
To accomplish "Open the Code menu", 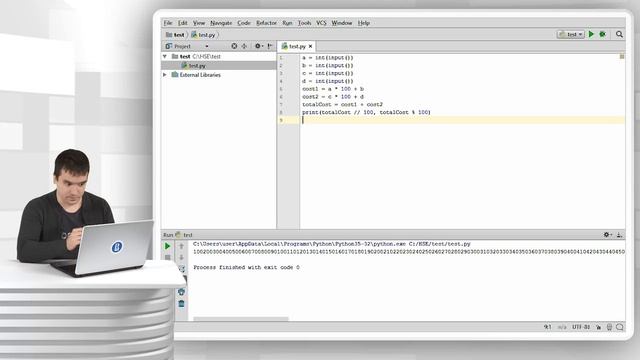I will 244,23.
